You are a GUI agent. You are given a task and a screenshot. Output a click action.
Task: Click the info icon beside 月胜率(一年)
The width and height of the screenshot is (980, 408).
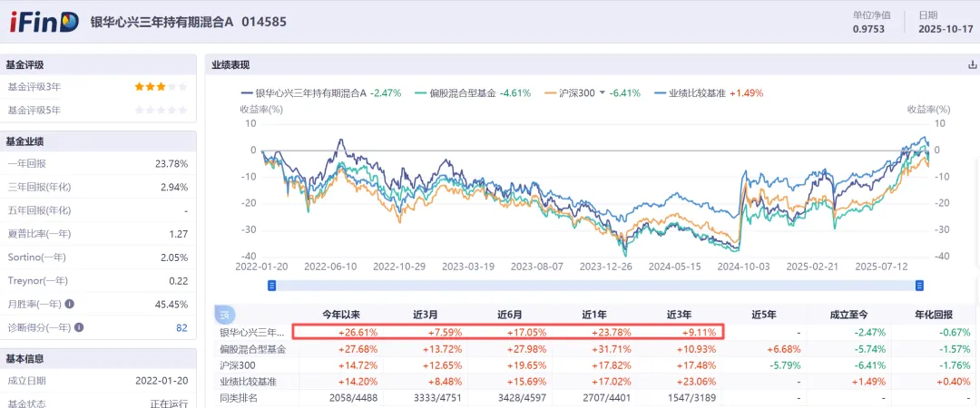(70, 305)
